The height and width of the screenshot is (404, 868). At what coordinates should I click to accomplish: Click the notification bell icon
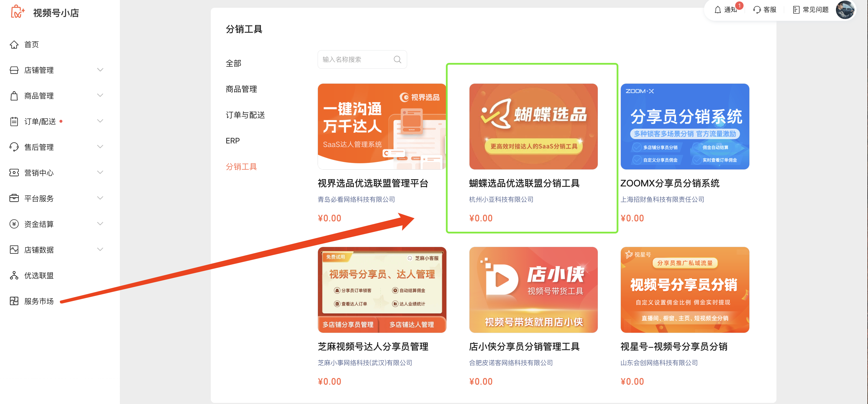coord(718,10)
